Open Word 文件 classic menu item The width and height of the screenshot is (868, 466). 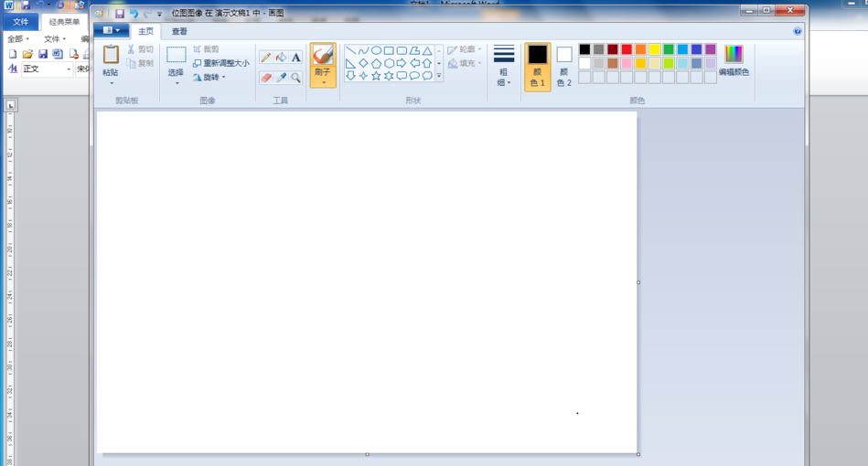(54, 39)
